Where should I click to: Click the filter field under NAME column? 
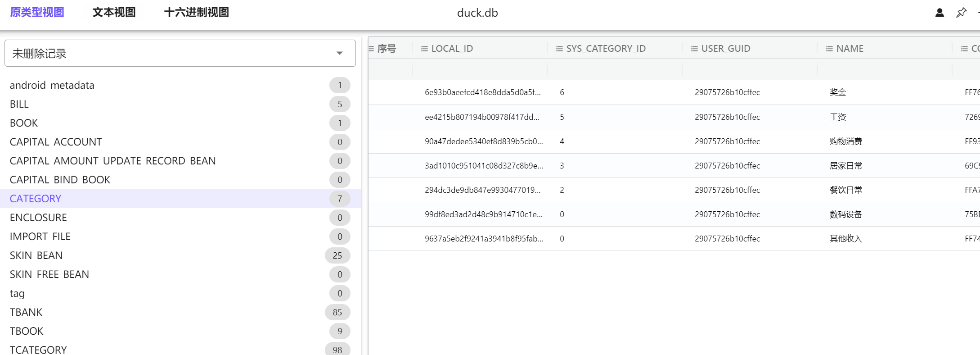pyautogui.click(x=884, y=70)
